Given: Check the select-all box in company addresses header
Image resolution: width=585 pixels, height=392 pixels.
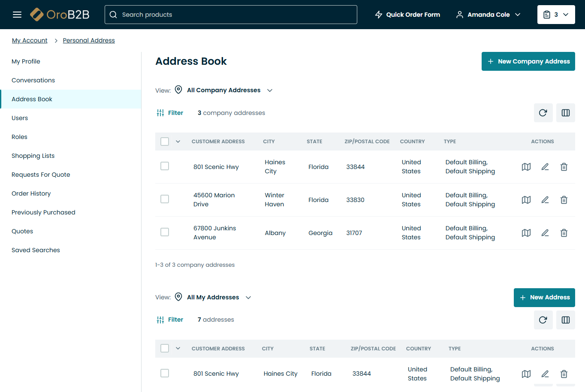Looking at the screenshot, I should (165, 142).
